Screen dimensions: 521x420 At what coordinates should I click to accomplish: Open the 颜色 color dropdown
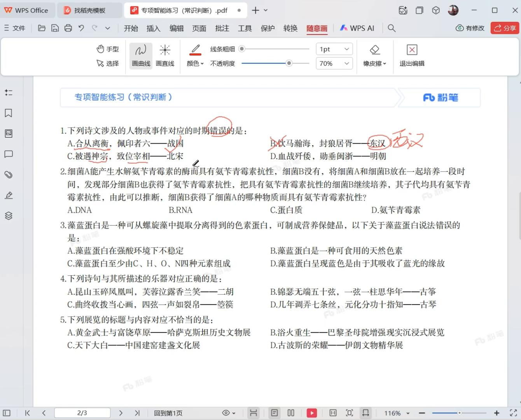[195, 63]
